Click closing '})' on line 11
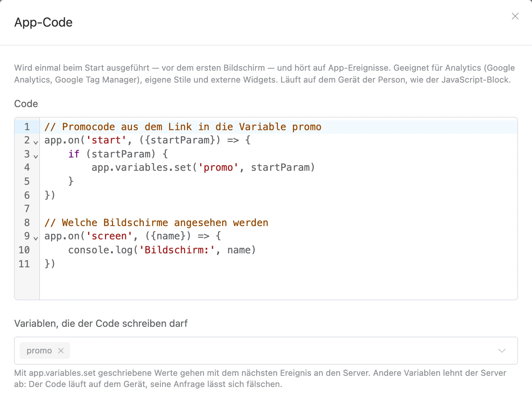The width and height of the screenshot is (532, 401). tap(50, 263)
